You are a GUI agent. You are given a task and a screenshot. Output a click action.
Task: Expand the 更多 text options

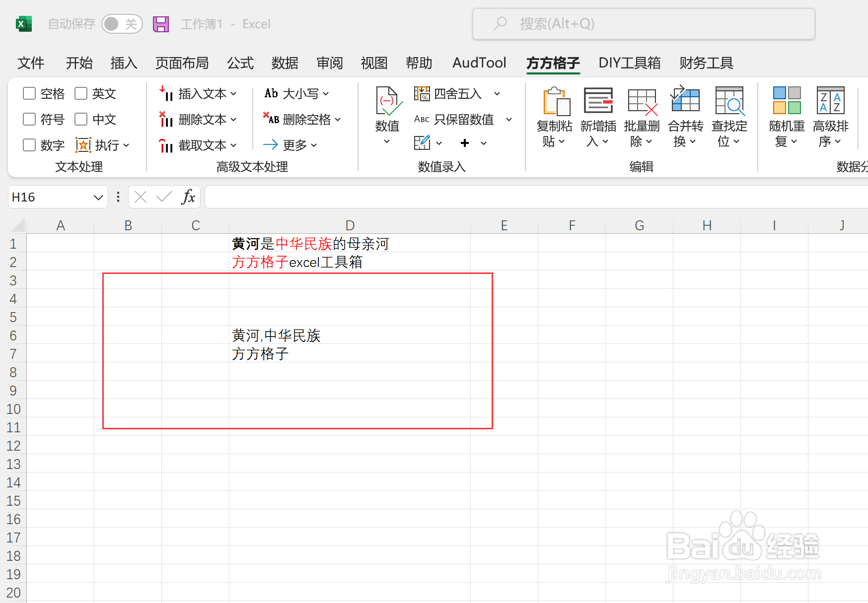(x=290, y=145)
